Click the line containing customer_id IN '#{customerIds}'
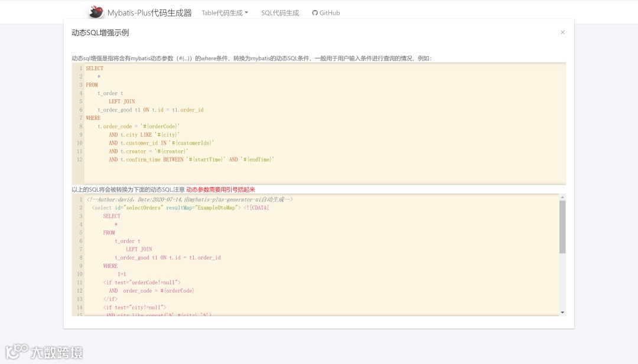Image resolution: width=638 pixels, height=364 pixels. coord(161,143)
